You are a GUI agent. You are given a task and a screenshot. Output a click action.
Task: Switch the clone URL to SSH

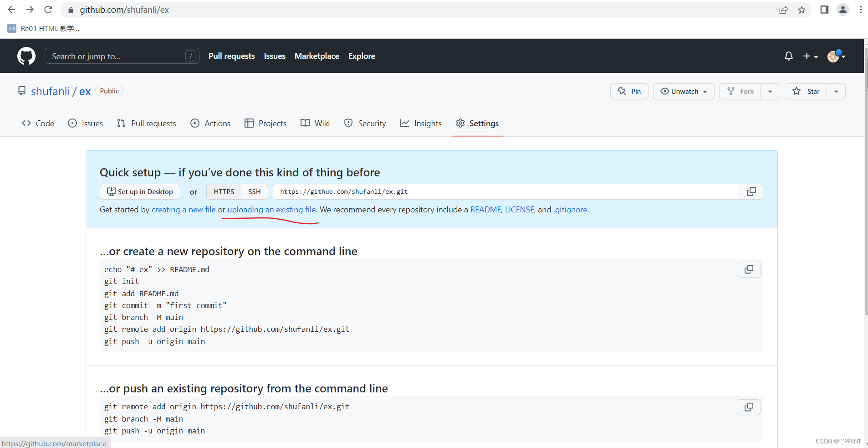pyautogui.click(x=254, y=192)
